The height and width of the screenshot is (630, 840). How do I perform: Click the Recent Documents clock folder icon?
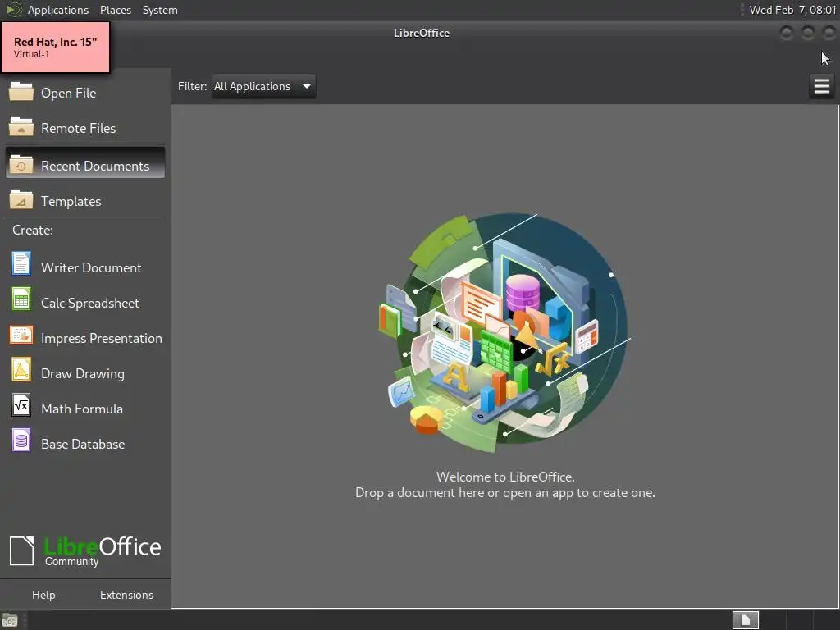coord(21,165)
